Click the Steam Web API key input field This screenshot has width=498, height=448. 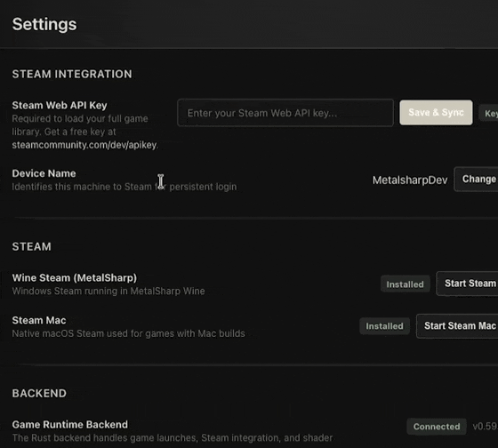tap(285, 113)
